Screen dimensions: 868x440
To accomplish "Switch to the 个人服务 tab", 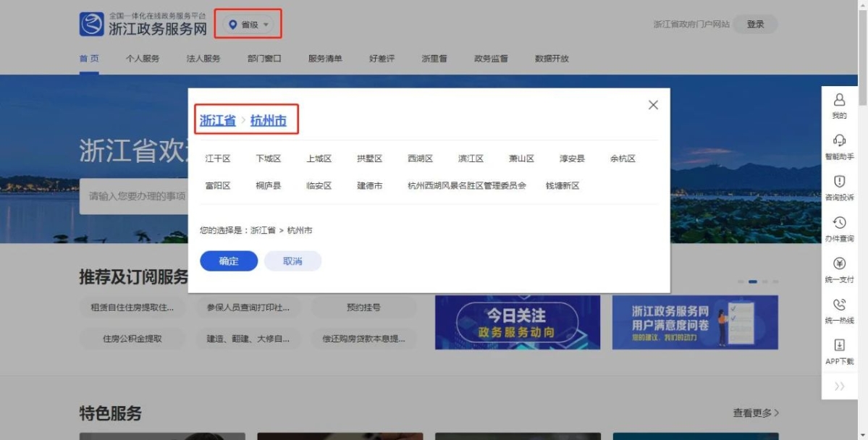I will 143,59.
